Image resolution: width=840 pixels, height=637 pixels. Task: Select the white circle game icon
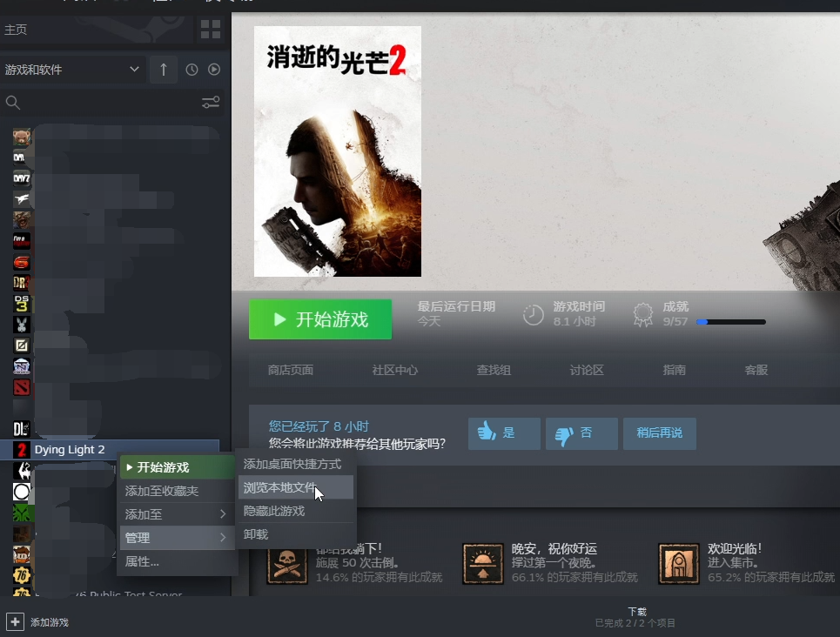22,492
